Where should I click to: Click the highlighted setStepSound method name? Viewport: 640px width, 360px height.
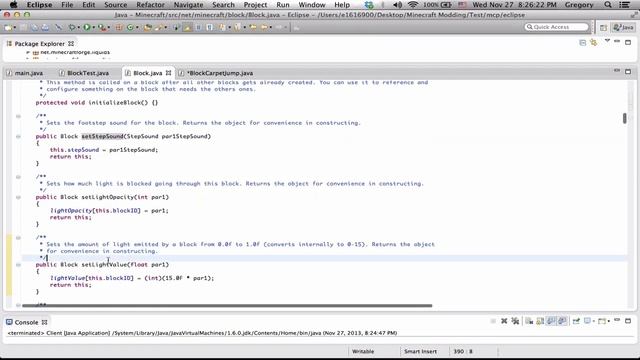[x=102, y=136]
